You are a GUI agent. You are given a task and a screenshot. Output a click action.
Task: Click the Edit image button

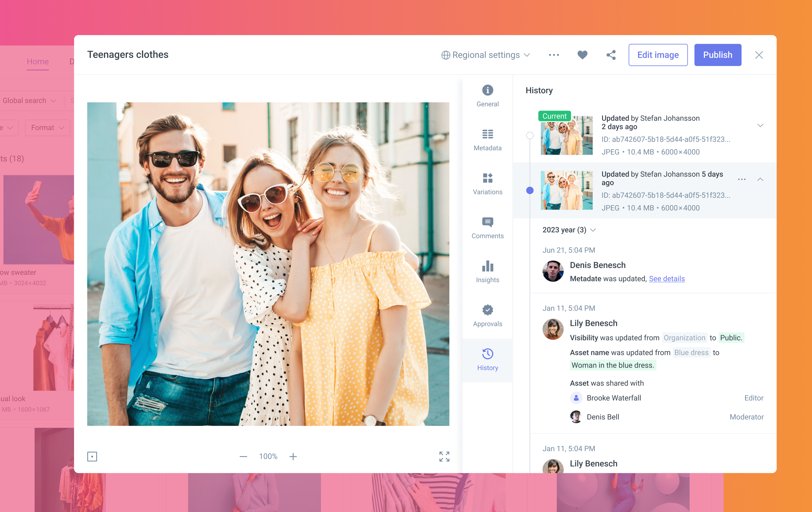coord(658,55)
